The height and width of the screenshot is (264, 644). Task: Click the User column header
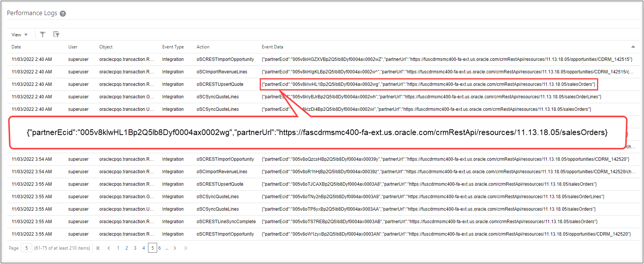[x=73, y=47]
